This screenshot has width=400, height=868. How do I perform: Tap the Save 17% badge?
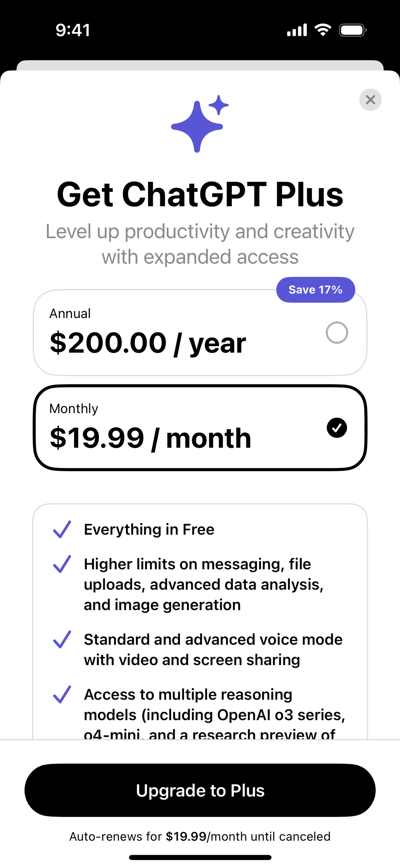(315, 290)
